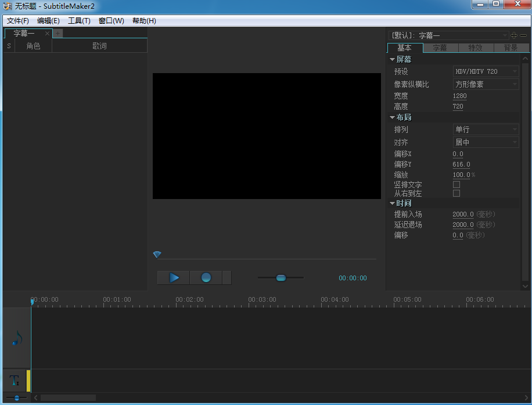Click the 角色 column header
Screen dimensions: 532x405
click(33, 46)
